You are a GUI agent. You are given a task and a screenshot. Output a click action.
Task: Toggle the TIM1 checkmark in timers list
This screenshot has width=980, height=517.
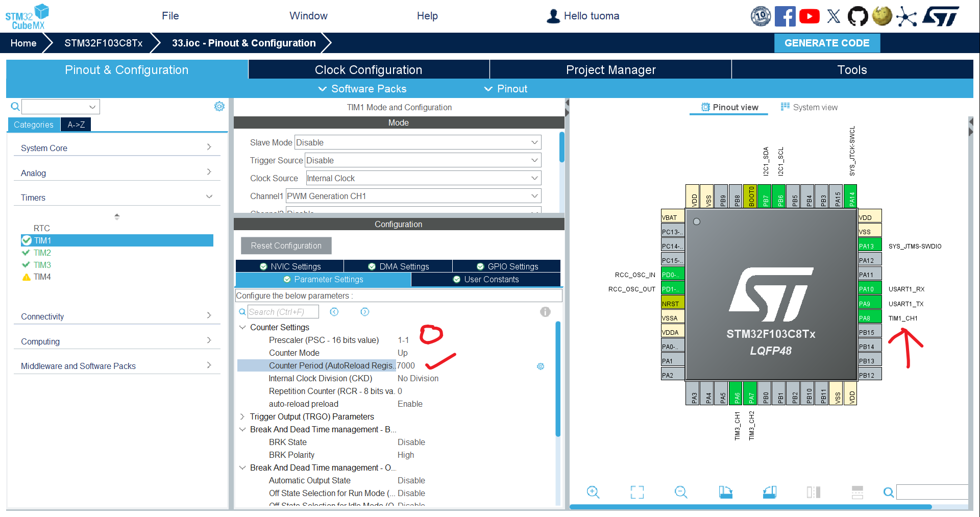(x=27, y=240)
